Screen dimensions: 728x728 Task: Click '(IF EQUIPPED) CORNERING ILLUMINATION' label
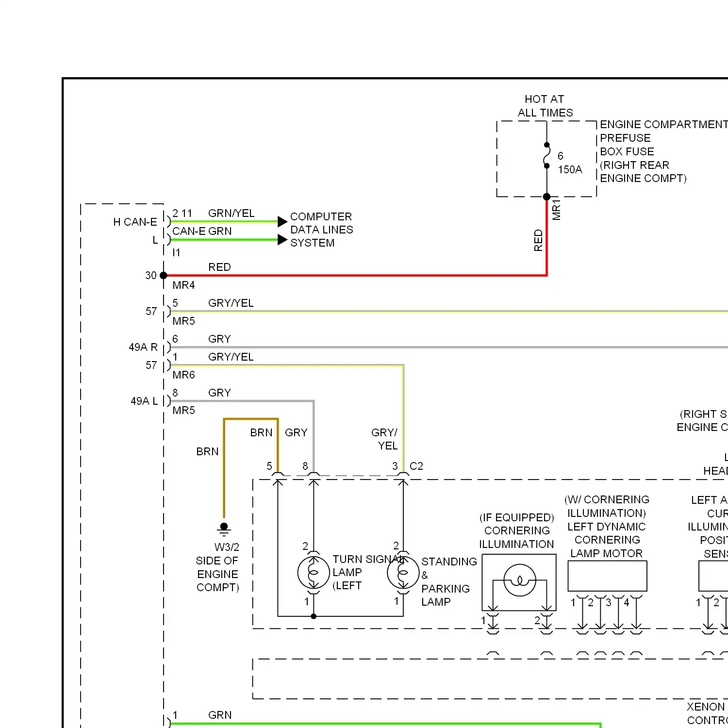(x=517, y=530)
